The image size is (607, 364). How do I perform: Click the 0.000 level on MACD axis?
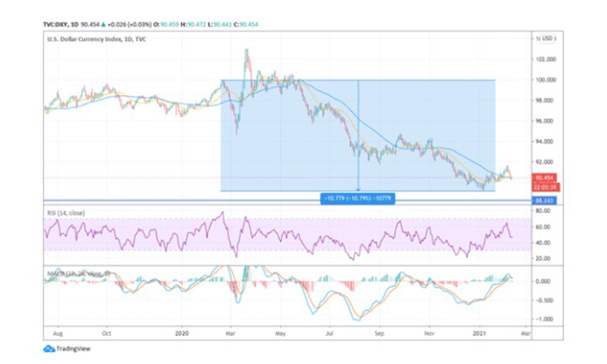click(x=543, y=281)
